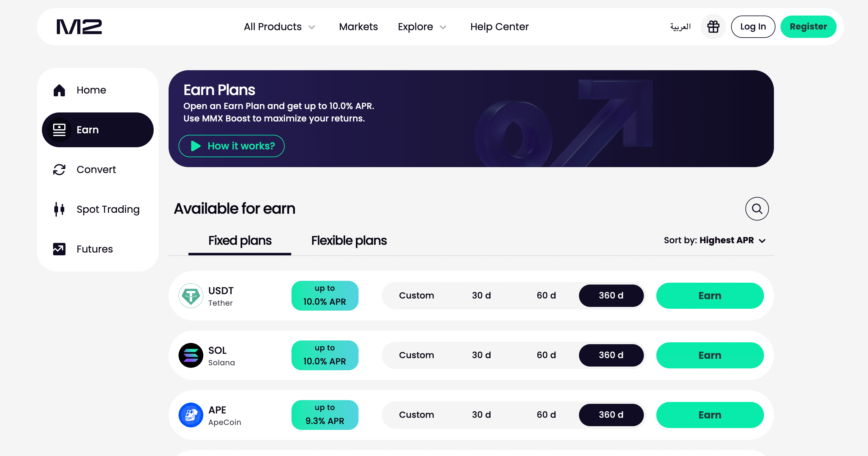Image resolution: width=868 pixels, height=456 pixels.
Task: Play the How it works video
Action: pos(231,146)
